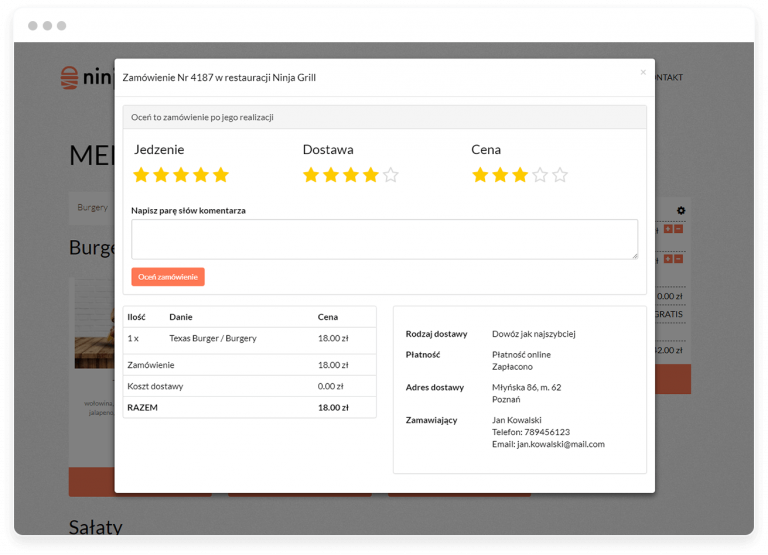Screen dimensions: 768x555
Task: Switch to the Burgery category tab
Action: [x=92, y=208]
